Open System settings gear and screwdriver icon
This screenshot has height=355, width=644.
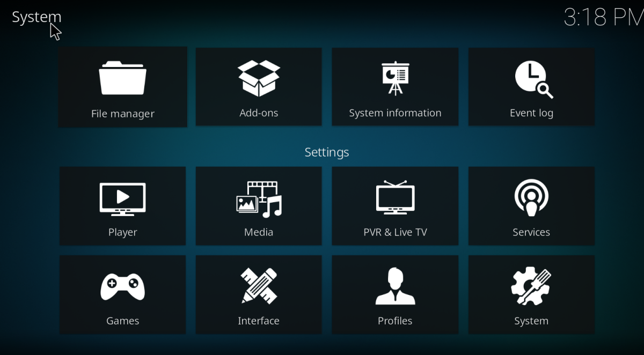(x=531, y=286)
